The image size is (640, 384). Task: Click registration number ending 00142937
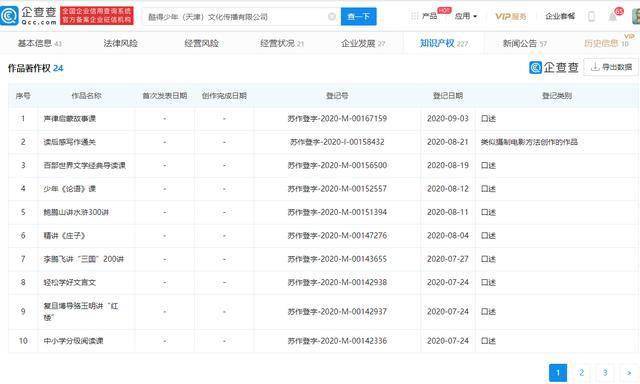pyautogui.click(x=337, y=311)
